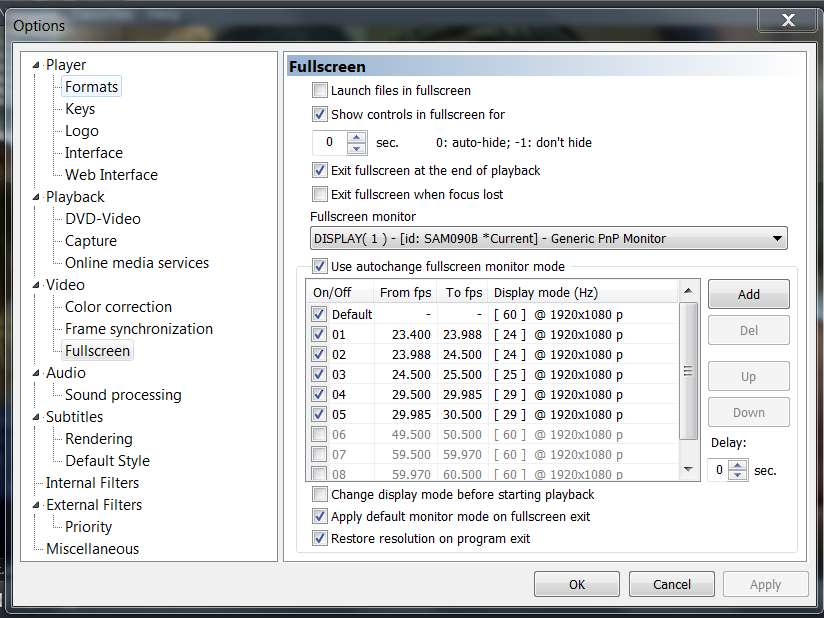Select Color correction under Video
The width and height of the screenshot is (824, 618).
[x=118, y=307]
